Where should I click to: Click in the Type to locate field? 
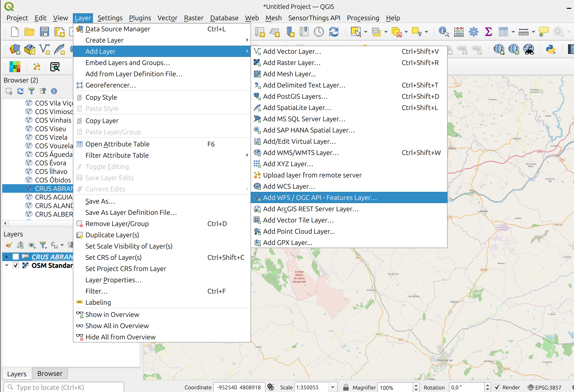[x=64, y=387]
